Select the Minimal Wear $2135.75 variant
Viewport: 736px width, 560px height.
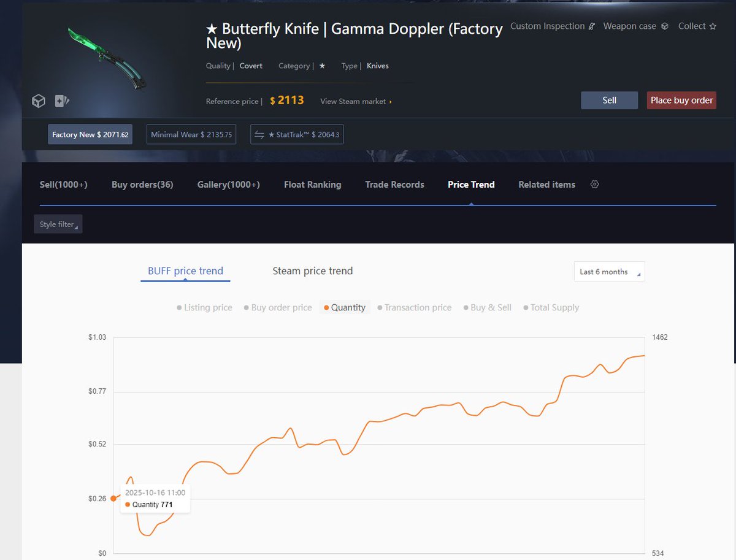click(191, 134)
